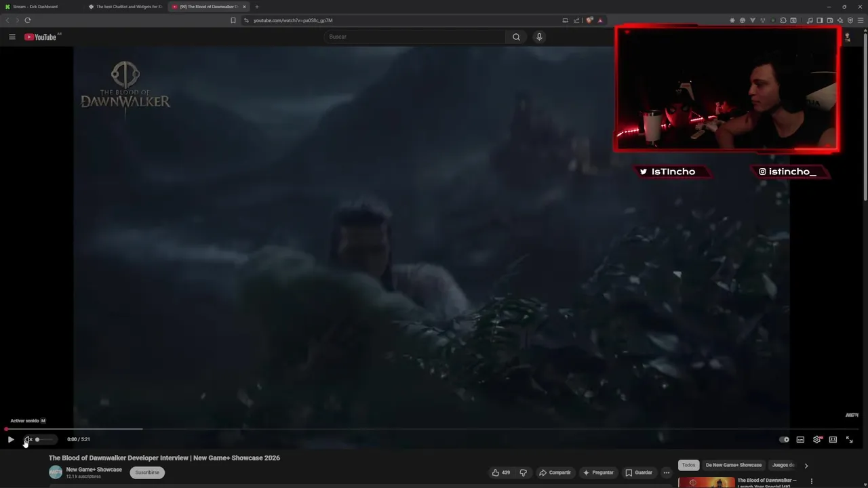Screen dimensions: 868x488
Task: Open more actions three-dot menu
Action: coord(667,472)
